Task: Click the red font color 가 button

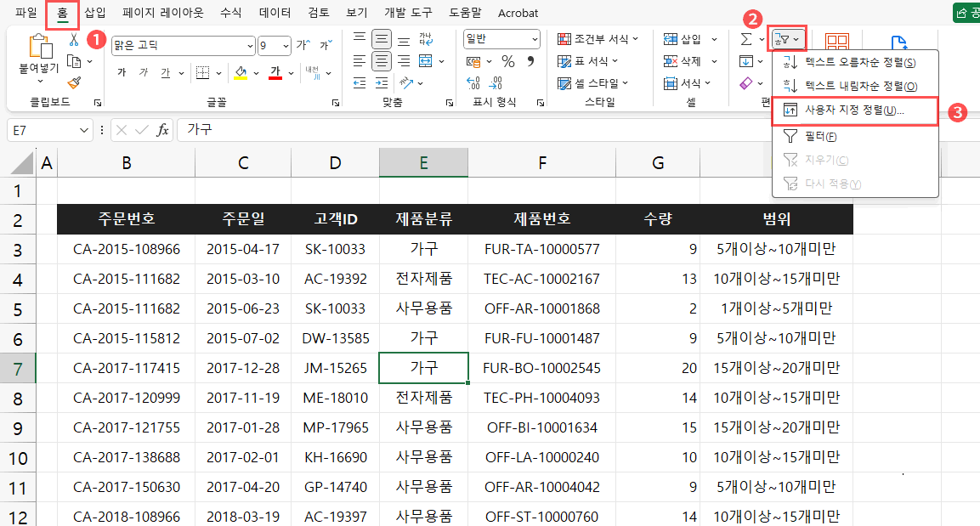Action: click(275, 73)
